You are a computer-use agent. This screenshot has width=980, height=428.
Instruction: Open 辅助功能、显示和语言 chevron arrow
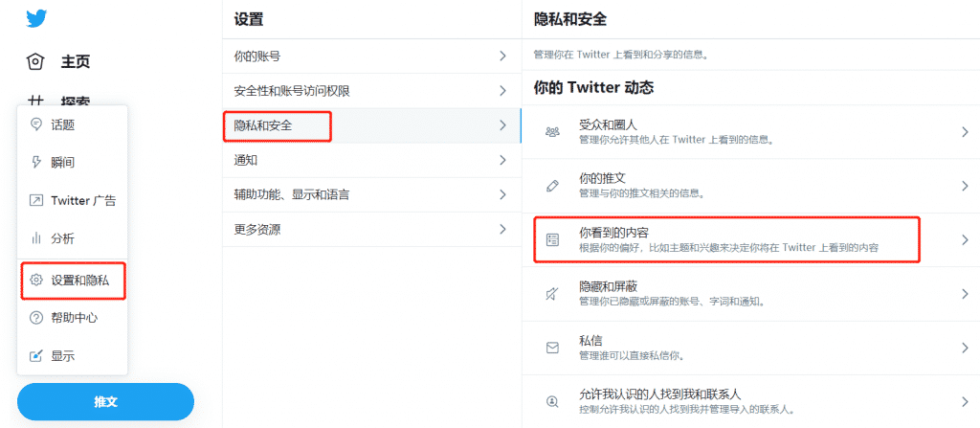(502, 194)
